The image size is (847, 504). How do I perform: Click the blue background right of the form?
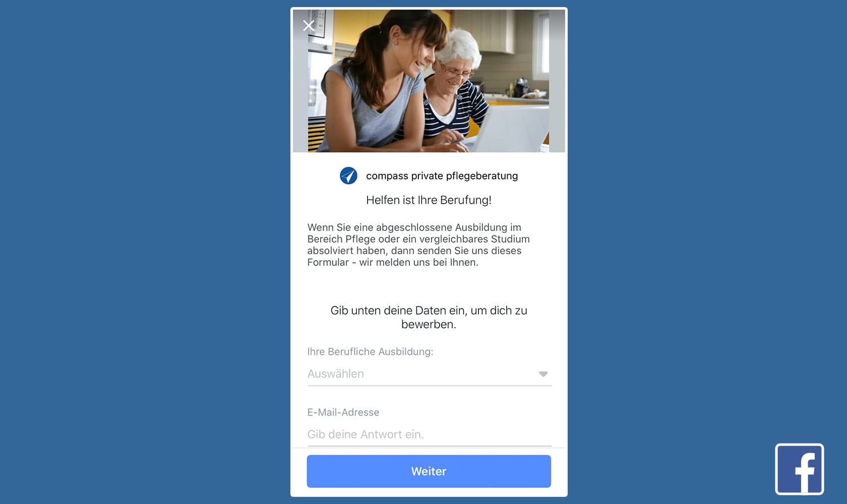(706, 227)
